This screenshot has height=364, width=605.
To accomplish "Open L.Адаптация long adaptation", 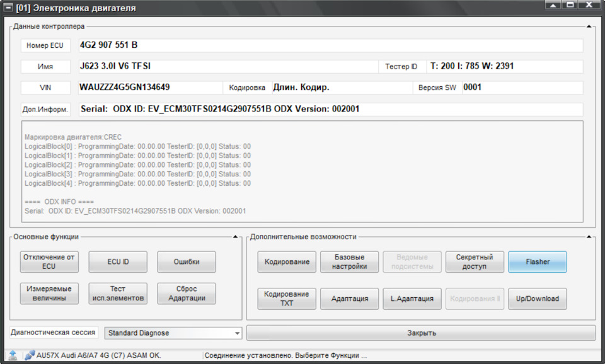I will [411, 299].
